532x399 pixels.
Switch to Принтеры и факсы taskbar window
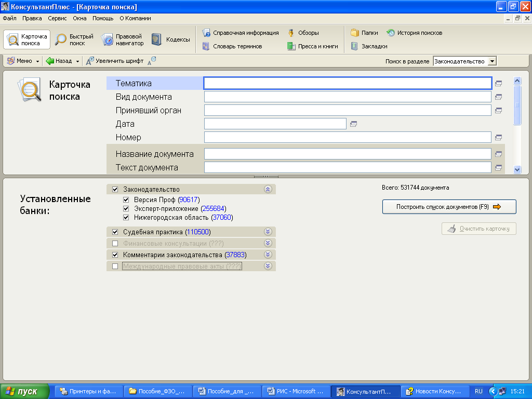[x=88, y=392]
